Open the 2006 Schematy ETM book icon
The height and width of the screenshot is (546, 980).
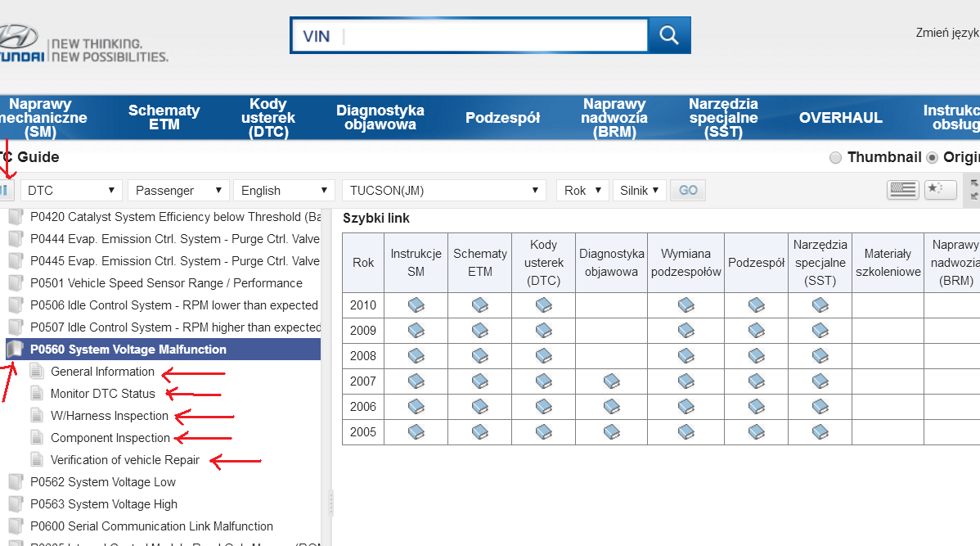click(x=480, y=407)
